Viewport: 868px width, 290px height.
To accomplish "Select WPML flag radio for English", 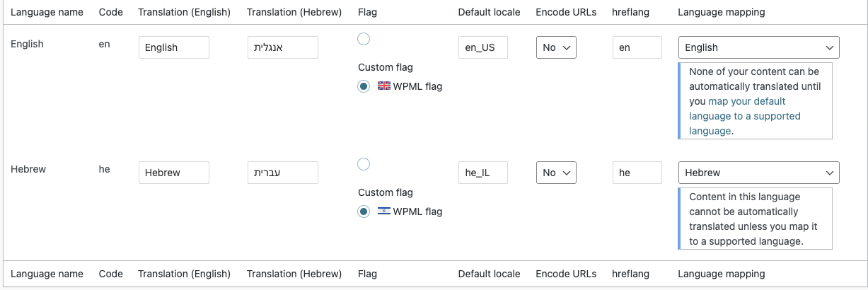I will (364, 86).
